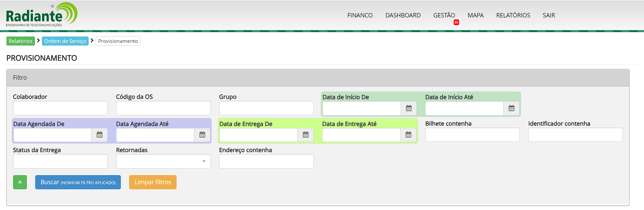Open the RELATÓRIOS menu
644x210 pixels.
513,15
